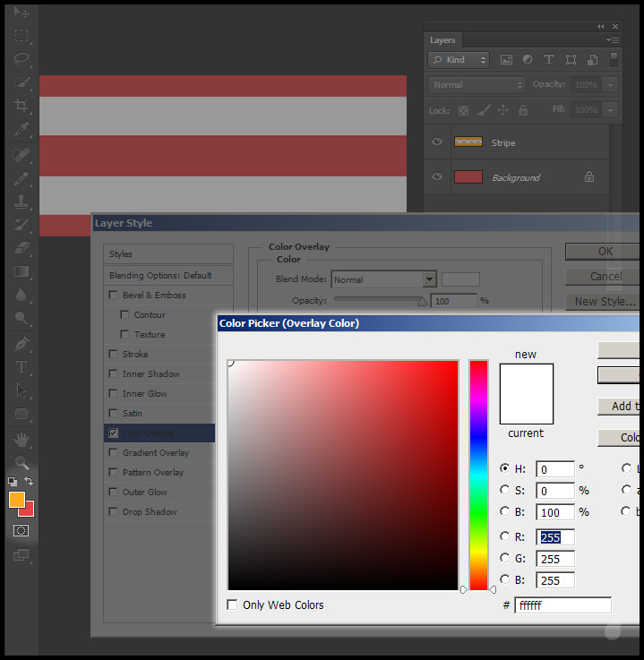Viewport: 644px width, 660px height.
Task: Select the Zoom tool
Action: coord(21,463)
